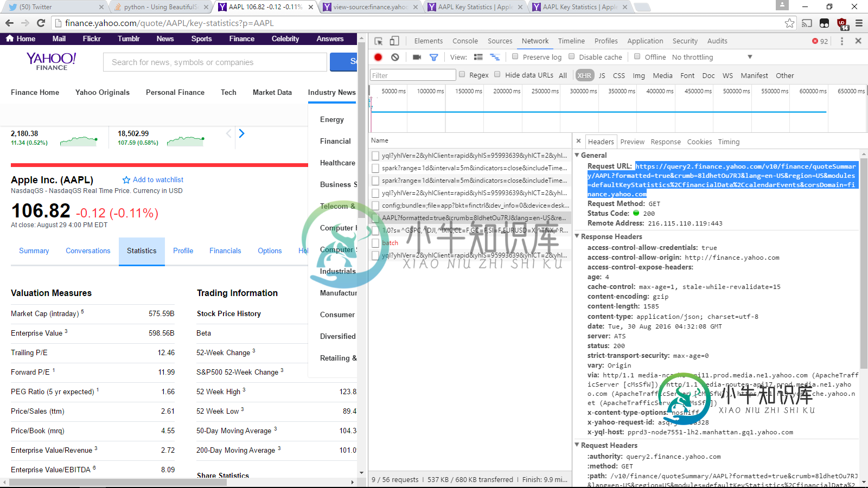This screenshot has height=488, width=868.
Task: Click the Home icon in Yahoo bar
Action: coord(21,38)
